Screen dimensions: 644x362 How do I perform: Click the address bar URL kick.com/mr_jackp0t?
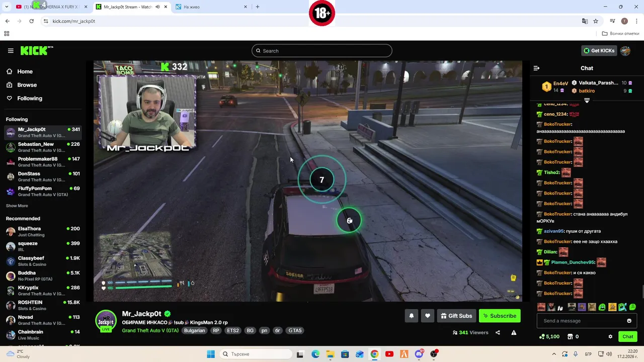(x=73, y=21)
